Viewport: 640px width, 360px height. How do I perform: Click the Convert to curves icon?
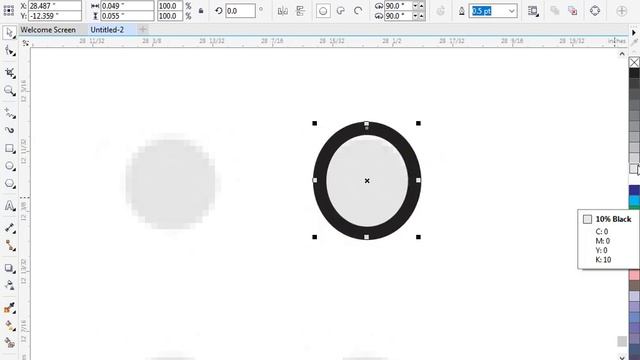point(595,11)
